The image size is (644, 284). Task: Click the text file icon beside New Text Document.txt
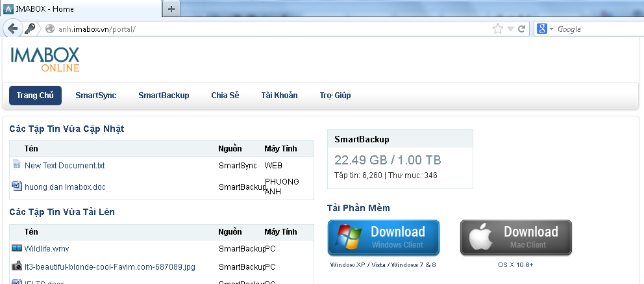point(17,165)
